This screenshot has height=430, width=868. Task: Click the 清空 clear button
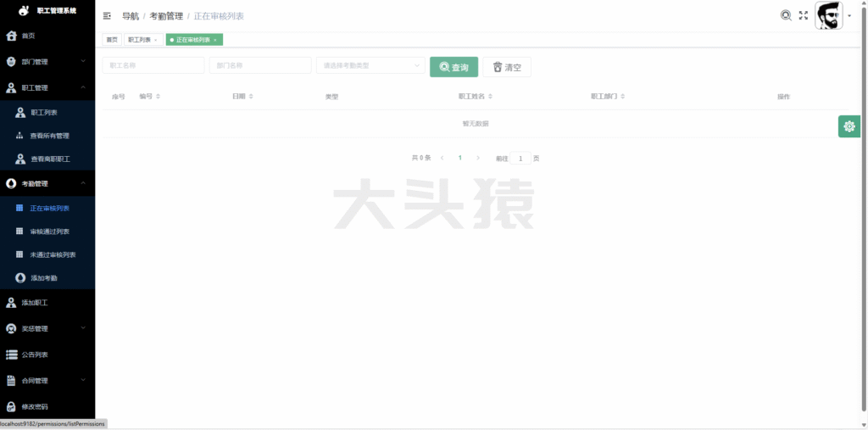click(507, 67)
